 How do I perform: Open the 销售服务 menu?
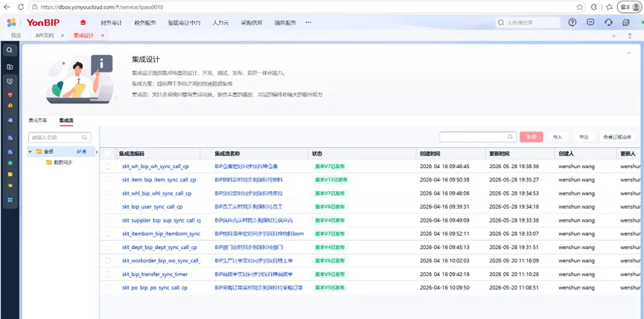285,23
